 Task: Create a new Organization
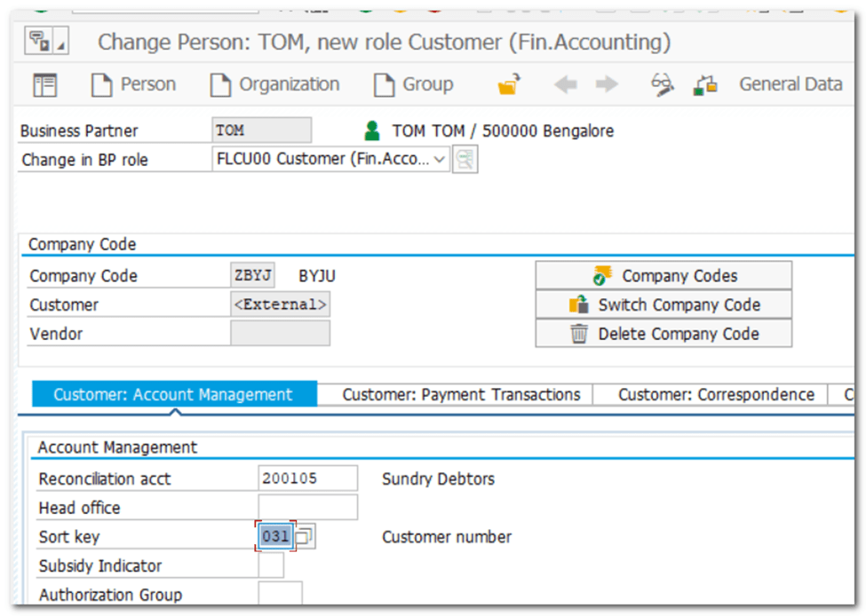click(274, 85)
